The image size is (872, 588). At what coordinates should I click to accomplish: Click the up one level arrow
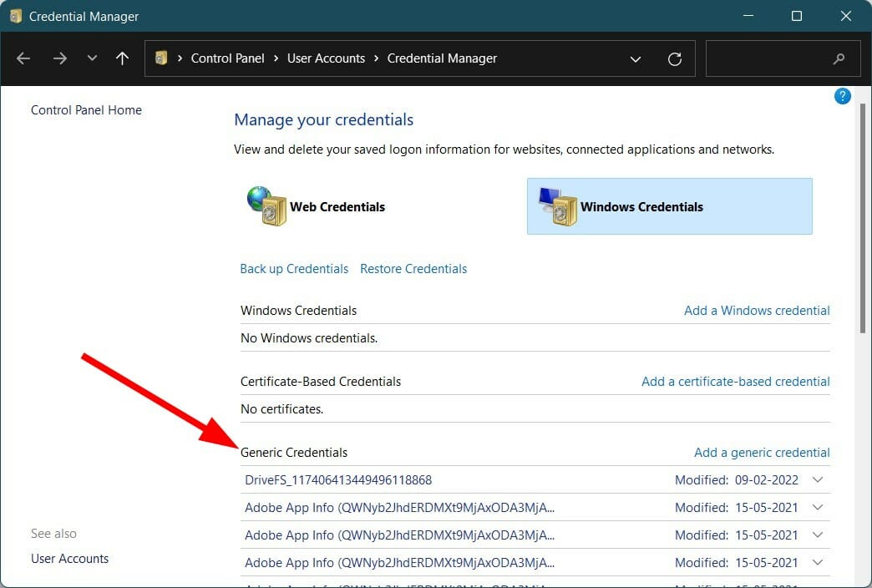pyautogui.click(x=124, y=58)
